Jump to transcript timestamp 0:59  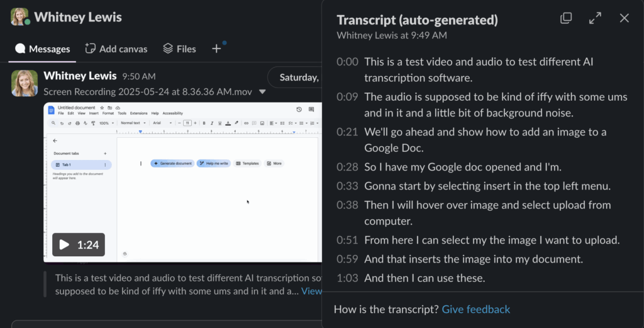click(x=347, y=259)
